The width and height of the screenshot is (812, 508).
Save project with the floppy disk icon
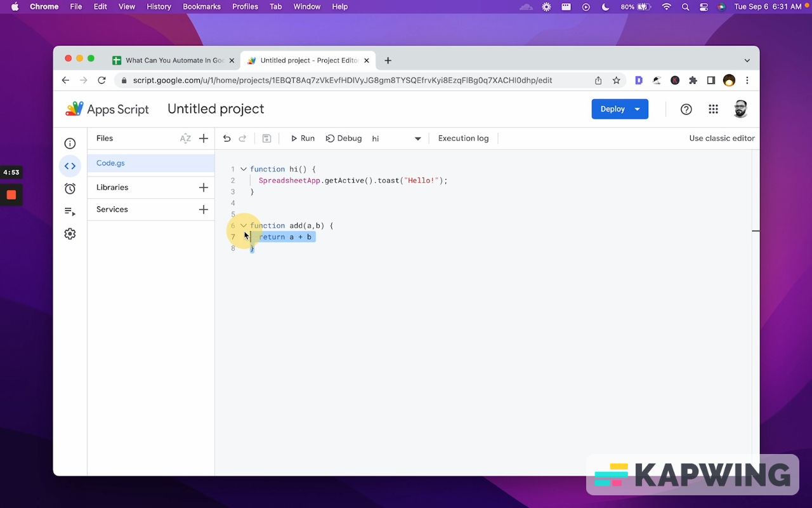click(266, 138)
